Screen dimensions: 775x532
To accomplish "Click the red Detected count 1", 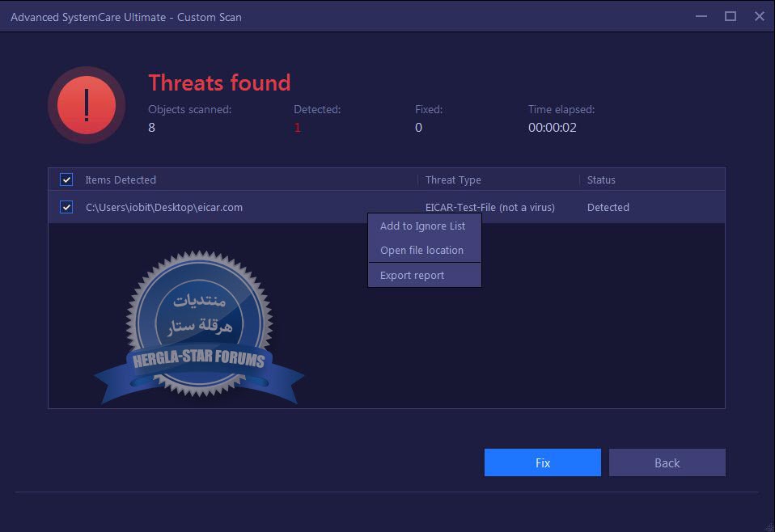I will coord(297,128).
